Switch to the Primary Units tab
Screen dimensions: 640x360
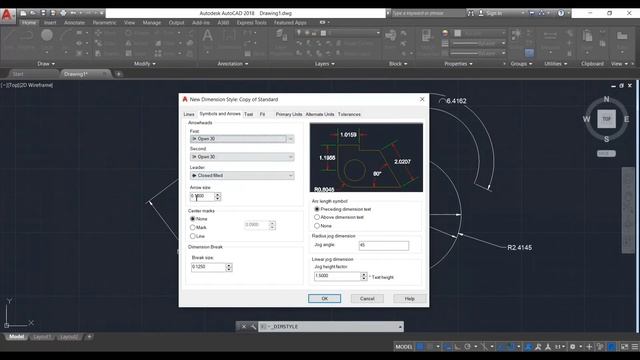click(289, 114)
